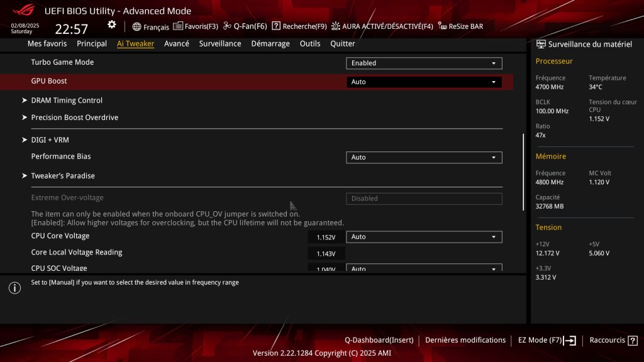Viewport: 644px width, 362px height.
Task: Open Recherche(F9) search
Action: [299, 26]
